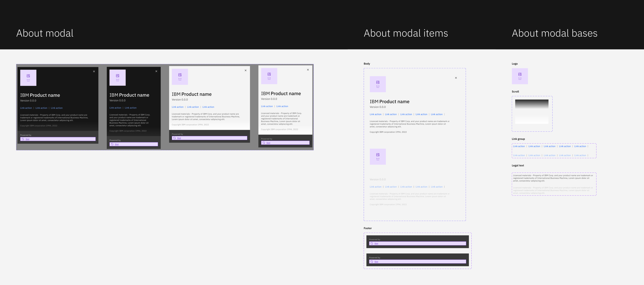Open first Link action in wide light modal
The image size is (644, 285).
[x=178, y=107]
